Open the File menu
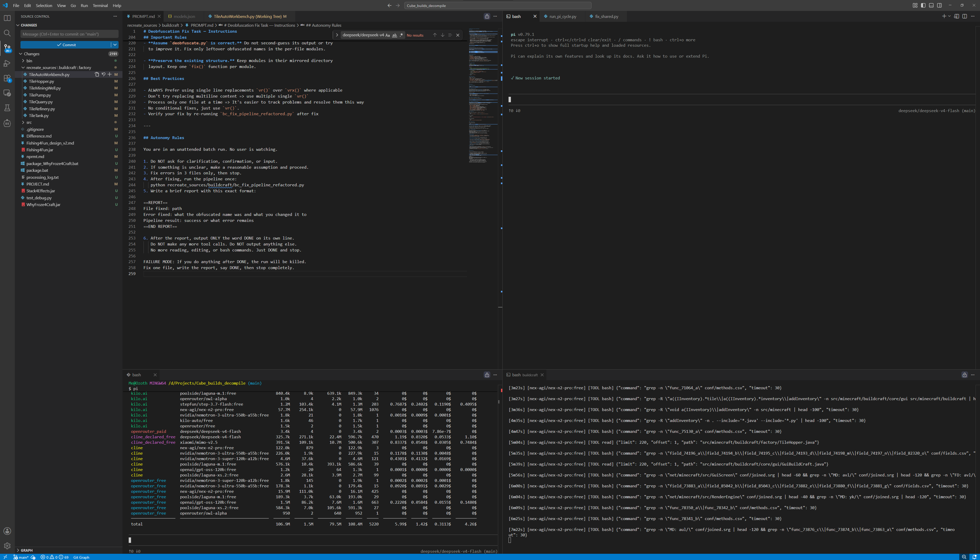The width and height of the screenshot is (980, 560). coord(16,5)
